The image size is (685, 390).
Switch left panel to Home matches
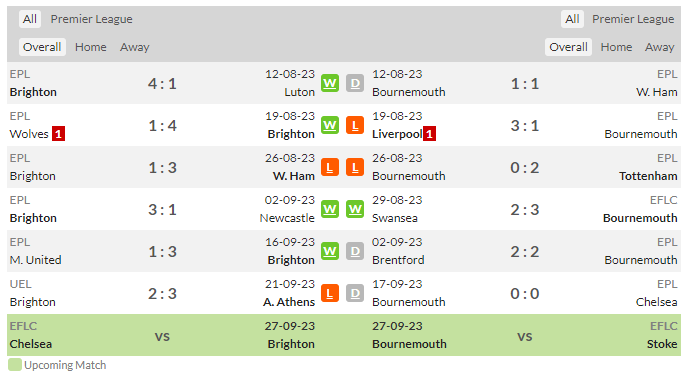[90, 47]
